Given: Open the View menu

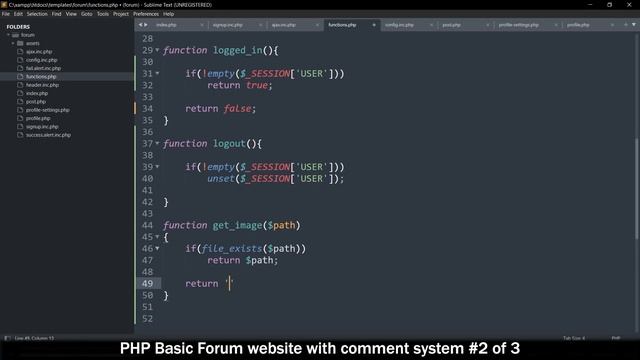Looking at the screenshot, I should coord(71,14).
